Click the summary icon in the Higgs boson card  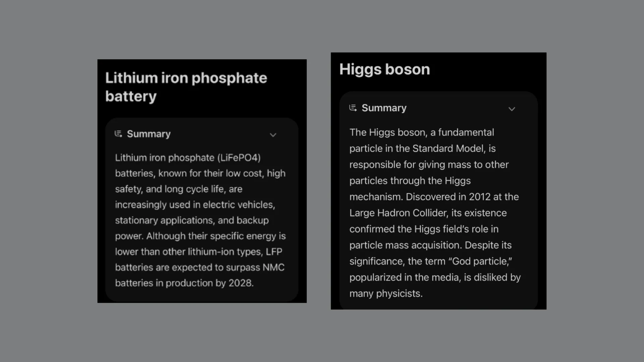[x=353, y=108]
